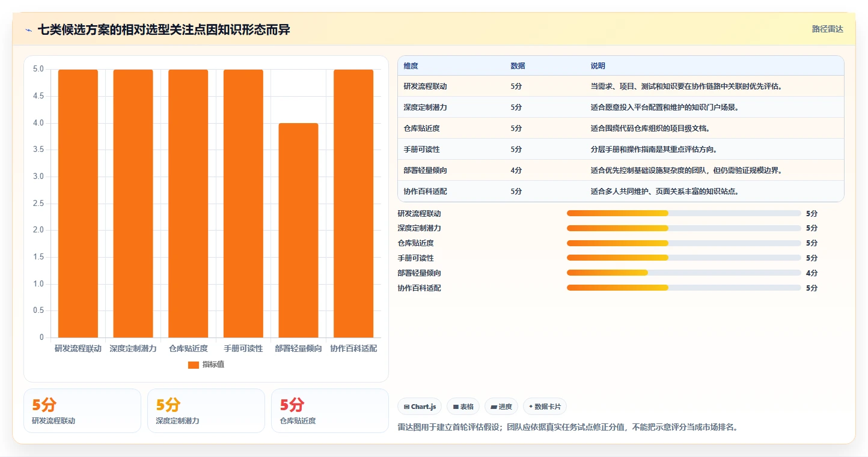Open the 5分 研发流程联动 data card

tap(82, 411)
